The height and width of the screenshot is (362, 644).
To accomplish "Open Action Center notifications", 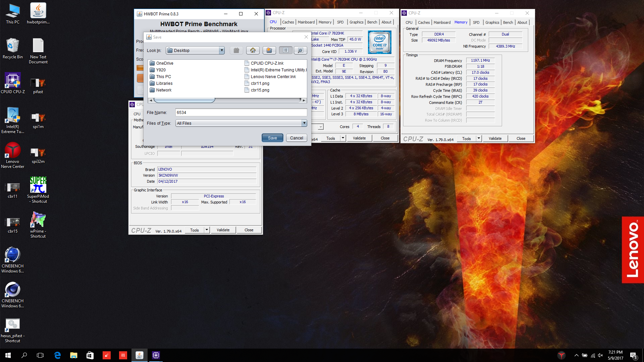I will pos(634,355).
